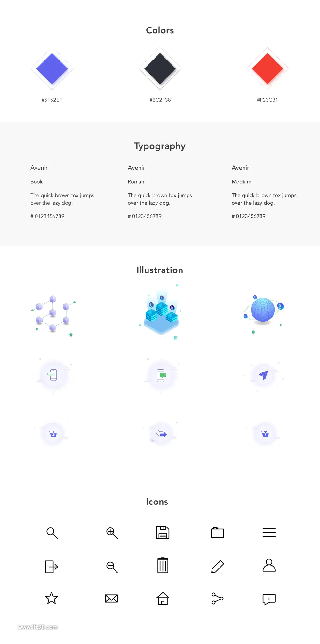Select the dark #2C2F38 color swatch
Viewport: 320px width, 644px height.
(160, 68)
